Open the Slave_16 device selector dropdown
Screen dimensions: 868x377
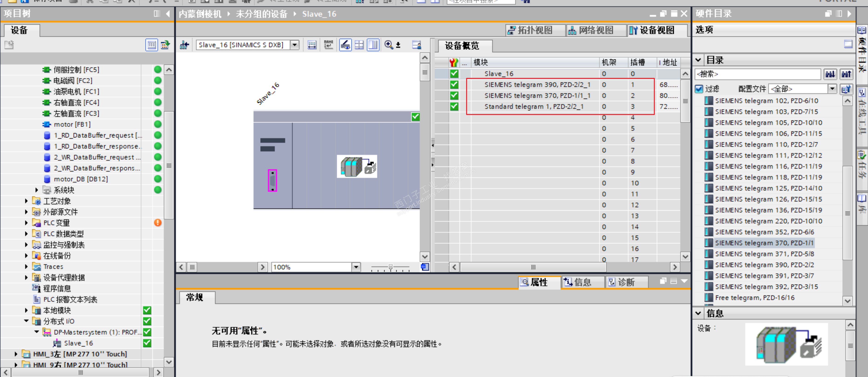pyautogui.click(x=294, y=45)
